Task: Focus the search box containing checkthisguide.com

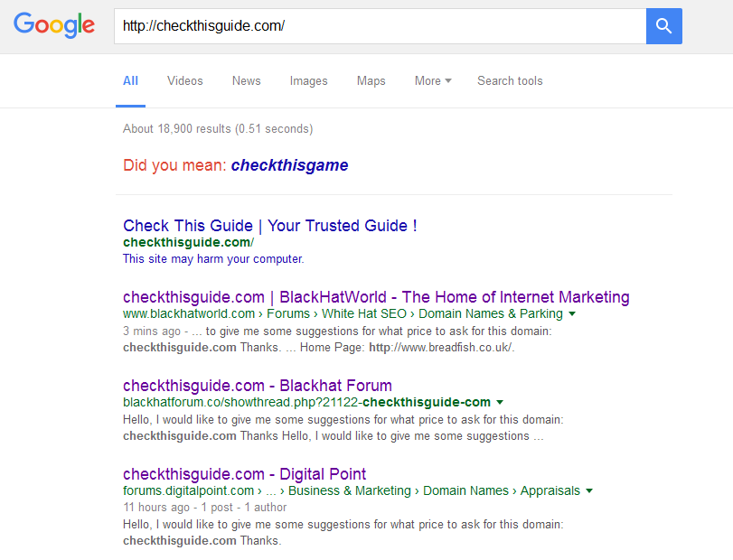Action: tap(380, 26)
